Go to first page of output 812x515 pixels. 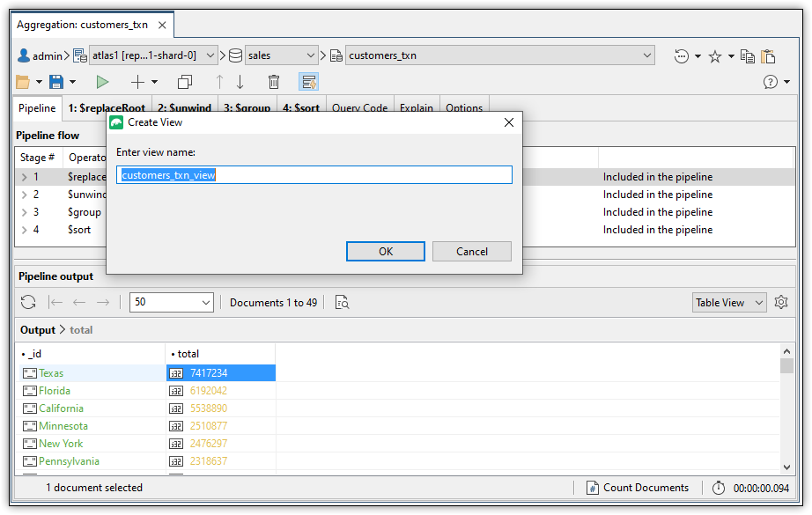[55, 302]
